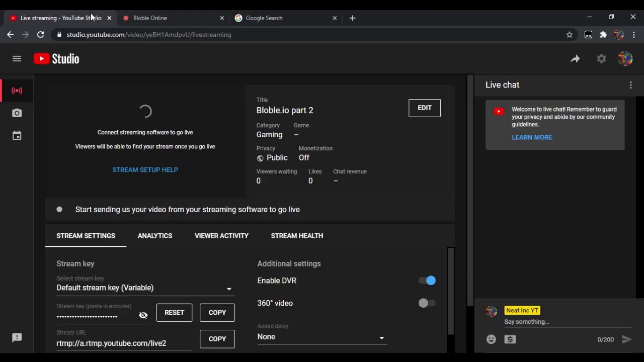Click the Super Chat dollar icon

(510, 339)
